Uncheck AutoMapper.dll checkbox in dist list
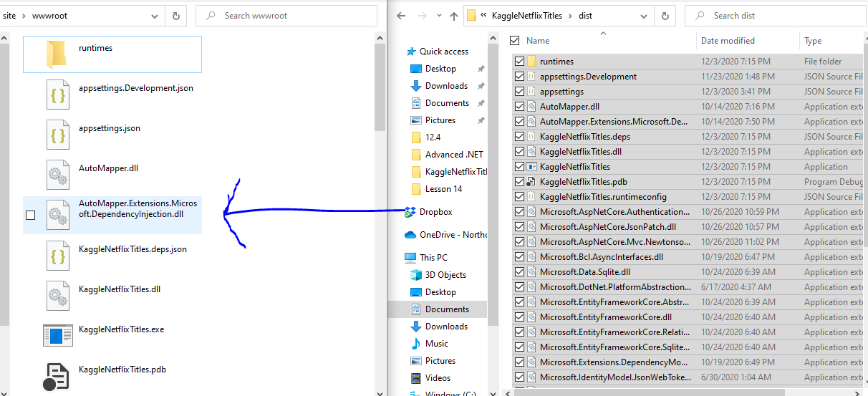 pyautogui.click(x=519, y=107)
